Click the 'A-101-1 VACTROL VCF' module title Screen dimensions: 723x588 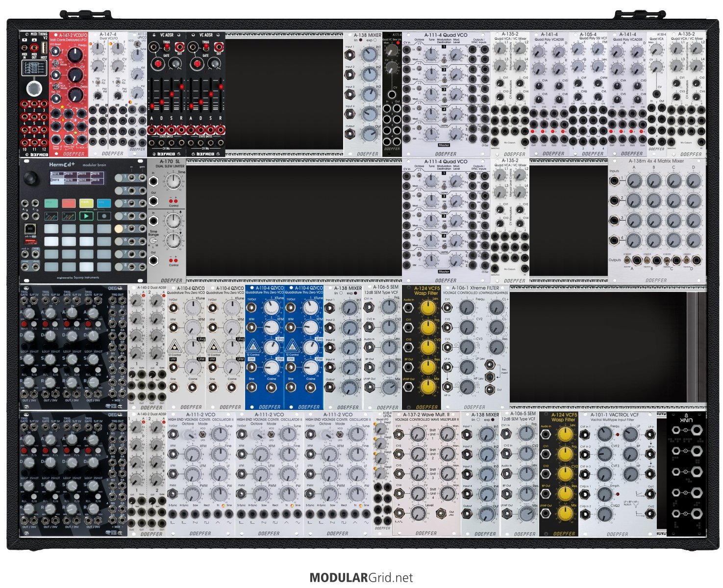(615, 415)
